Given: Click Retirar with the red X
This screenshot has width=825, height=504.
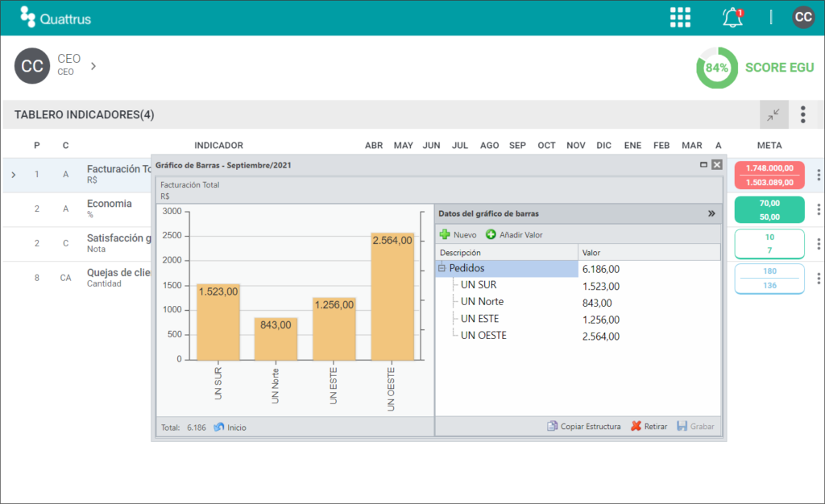Looking at the screenshot, I should coord(649,426).
